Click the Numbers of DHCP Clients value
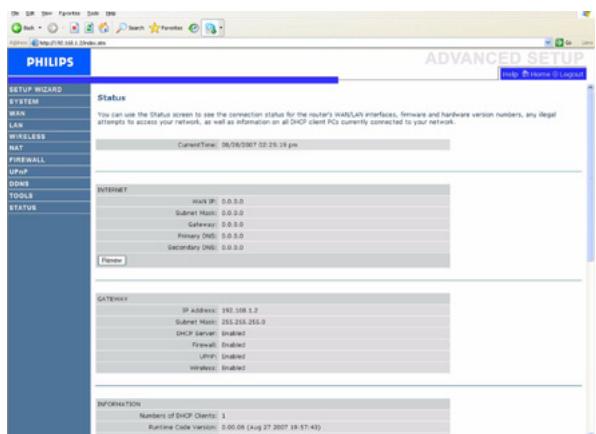This screenshot has height=434, width=596. tap(224, 416)
